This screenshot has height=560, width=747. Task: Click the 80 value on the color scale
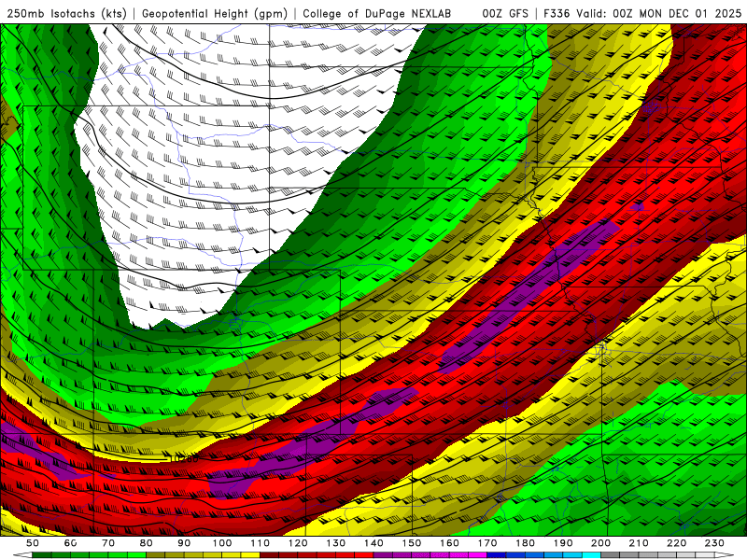147,543
